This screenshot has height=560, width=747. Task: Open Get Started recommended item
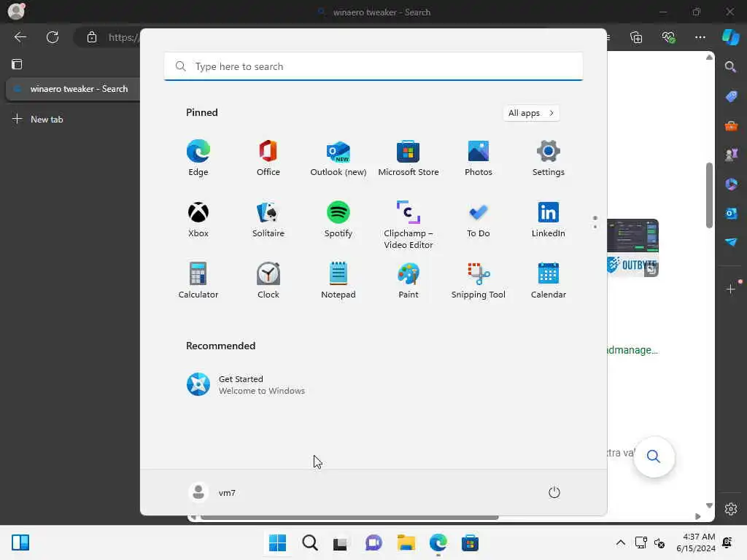246,385
